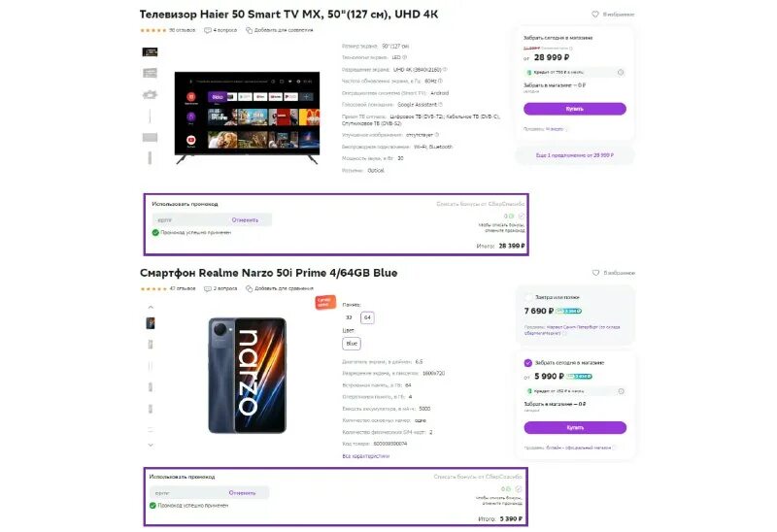The image size is (777, 532).
Task: Add Realme Narzo to favorites heart icon
Action: 595,273
